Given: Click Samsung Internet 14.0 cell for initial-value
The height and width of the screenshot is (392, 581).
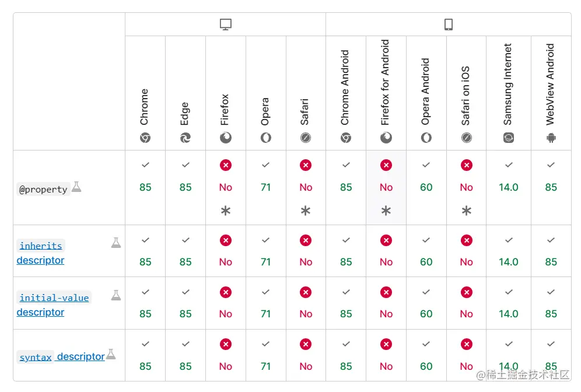Looking at the screenshot, I should coord(509,314).
